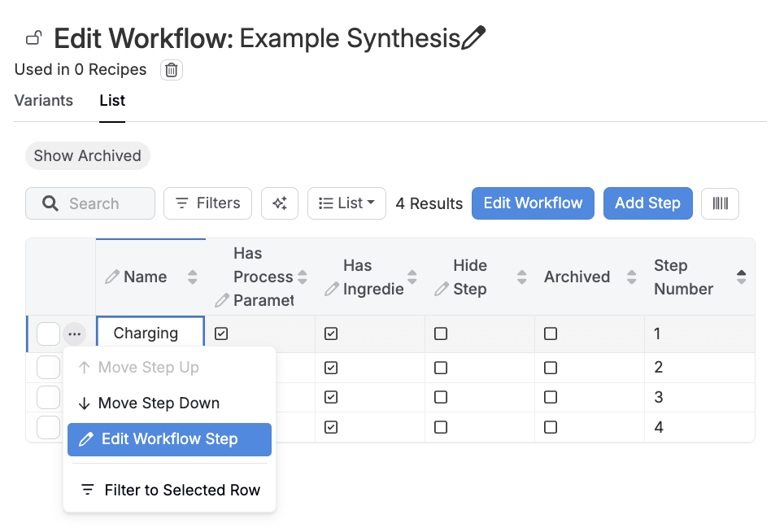Toggle Hide Step checkbox in step 1
The height and width of the screenshot is (532, 784).
(x=441, y=334)
